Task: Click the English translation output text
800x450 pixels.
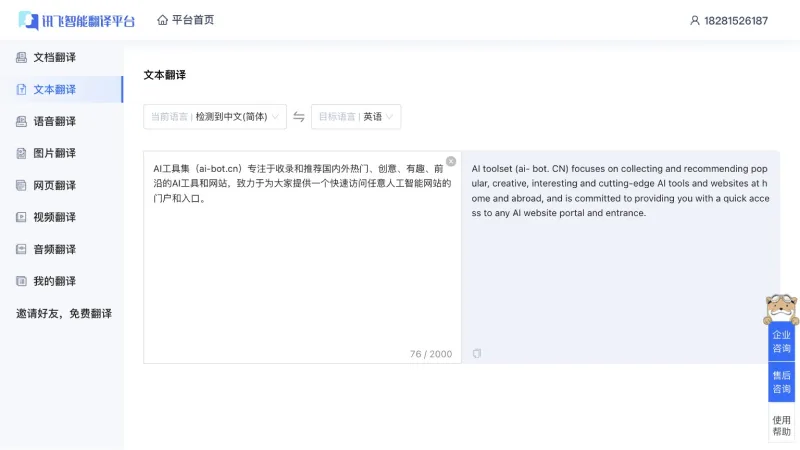Action: tap(620, 191)
